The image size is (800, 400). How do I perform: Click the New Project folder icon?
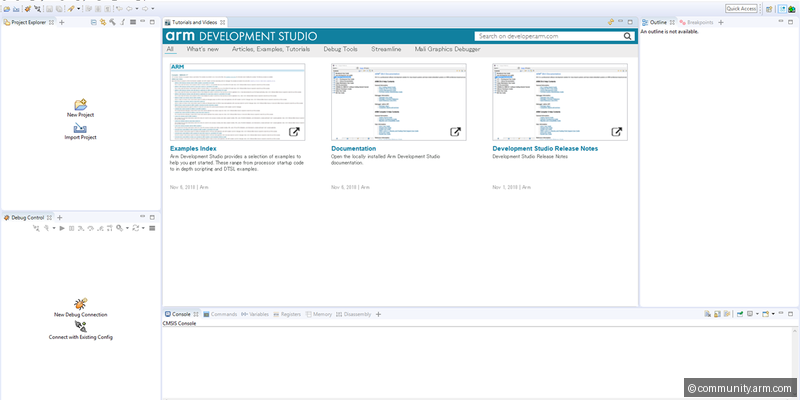coord(81,105)
